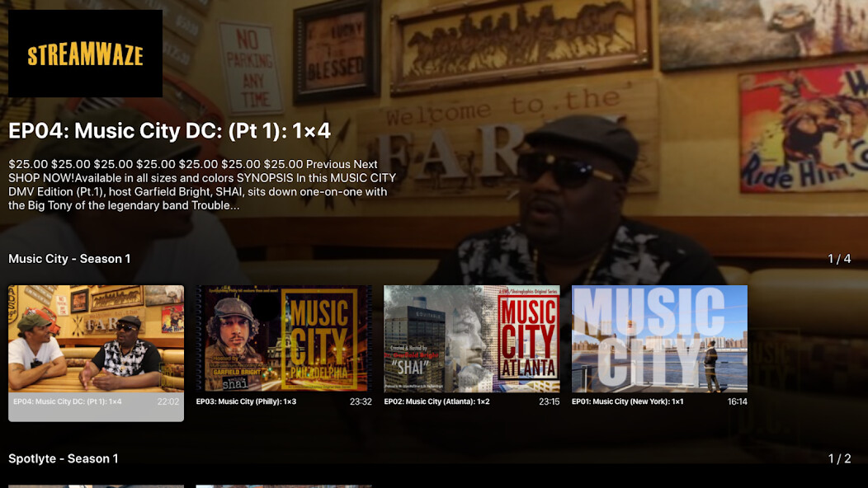Viewport: 868px width, 488px height.
Task: Play the EP03 Music City Philadelphia thumbnail
Action: [284, 339]
